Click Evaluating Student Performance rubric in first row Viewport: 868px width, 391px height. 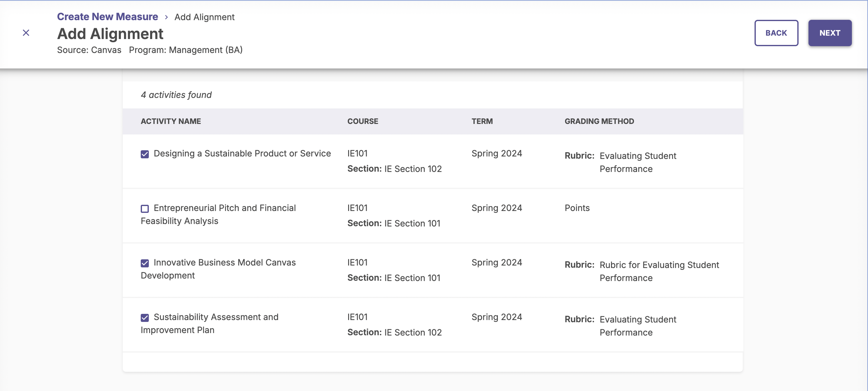[x=638, y=162]
